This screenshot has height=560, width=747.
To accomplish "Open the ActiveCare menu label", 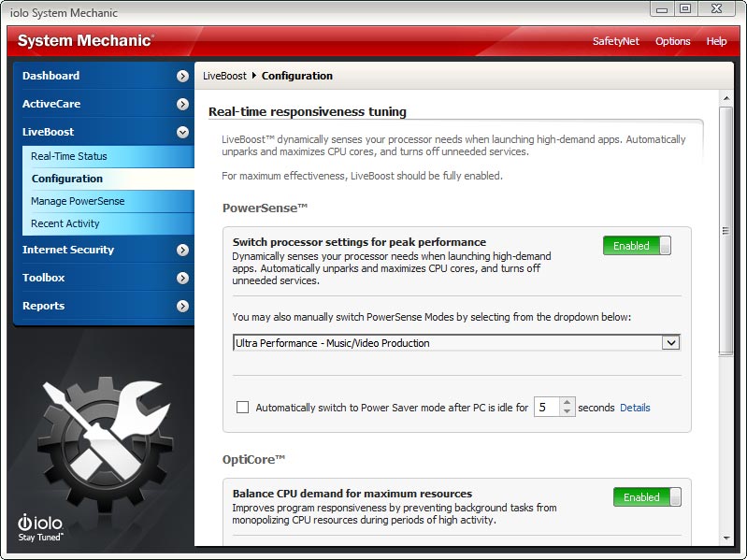I will (51, 104).
